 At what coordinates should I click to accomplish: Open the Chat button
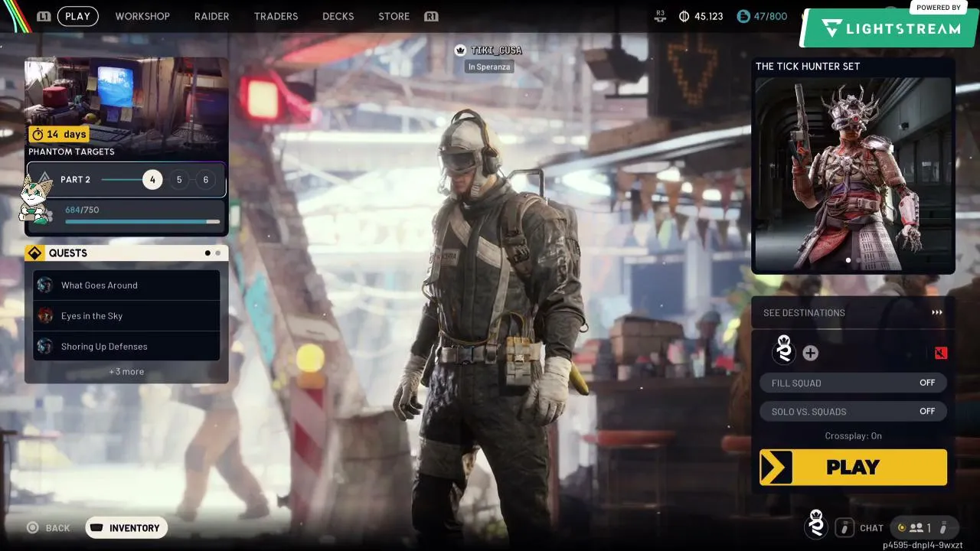pyautogui.click(x=871, y=528)
